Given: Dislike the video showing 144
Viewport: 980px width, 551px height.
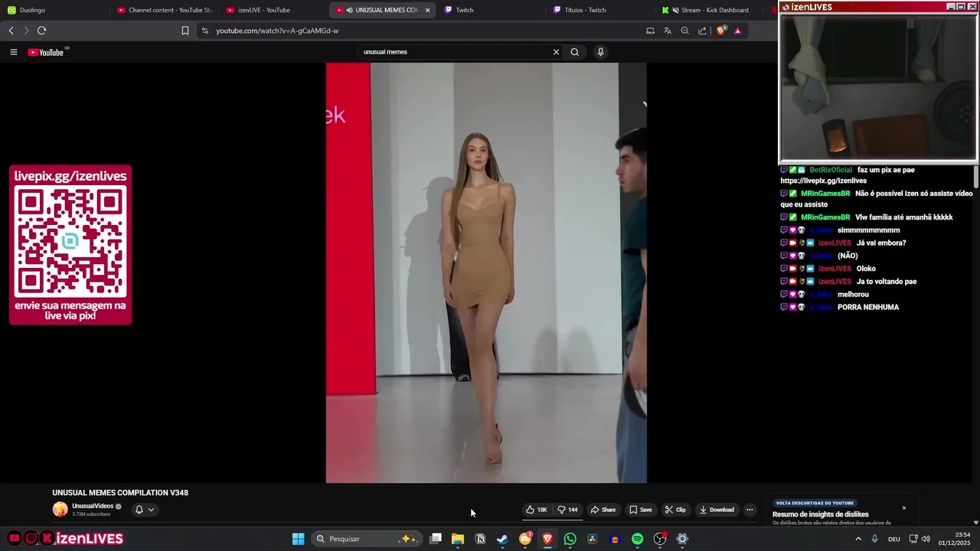Looking at the screenshot, I should tap(567, 510).
